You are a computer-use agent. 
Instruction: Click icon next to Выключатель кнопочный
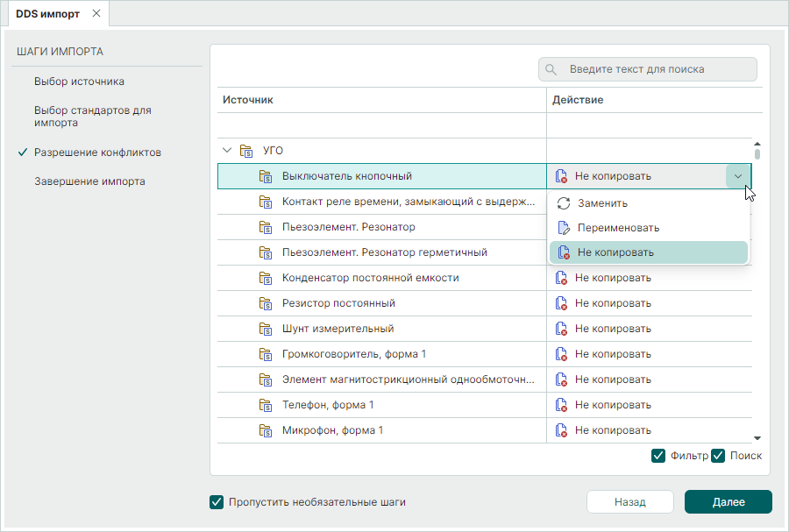266,176
